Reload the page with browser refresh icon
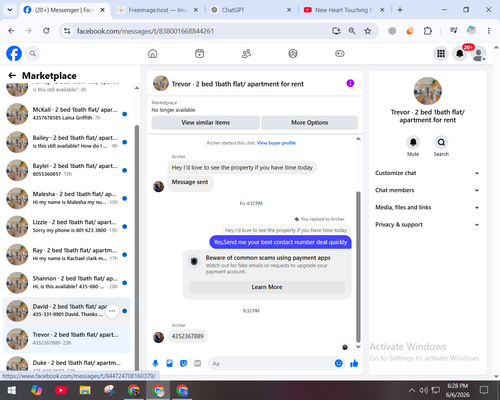This screenshot has height=400, width=500. point(46,31)
